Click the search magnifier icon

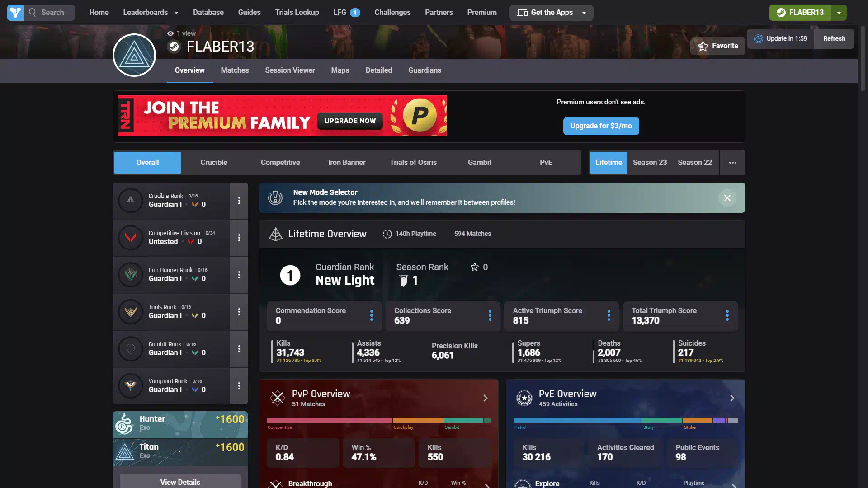(32, 13)
